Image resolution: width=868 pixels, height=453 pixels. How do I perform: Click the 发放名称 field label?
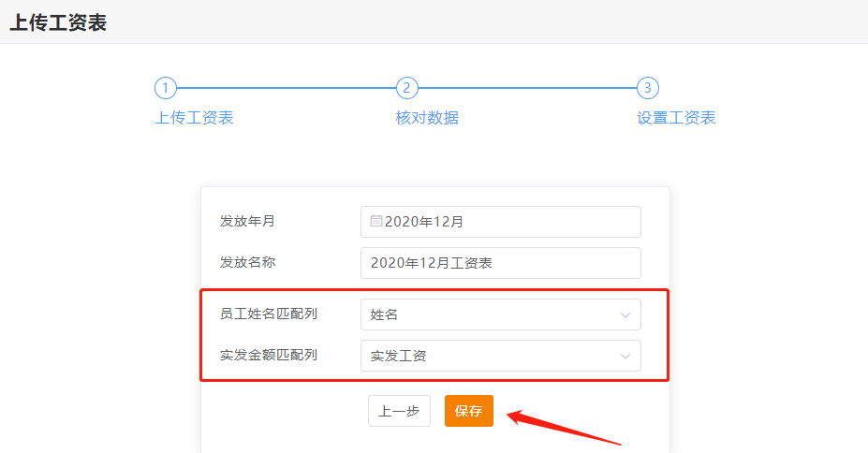247,262
